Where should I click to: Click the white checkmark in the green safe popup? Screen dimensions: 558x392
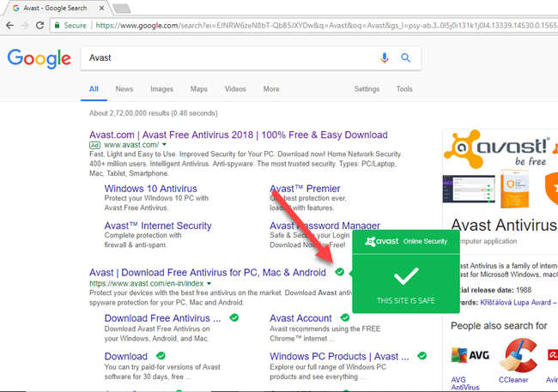[406, 276]
